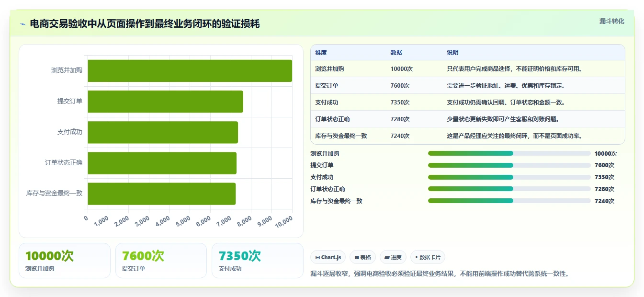Click the 订单状态正确 label on the chart axis
The width and height of the screenshot is (644, 297).
tap(64, 163)
